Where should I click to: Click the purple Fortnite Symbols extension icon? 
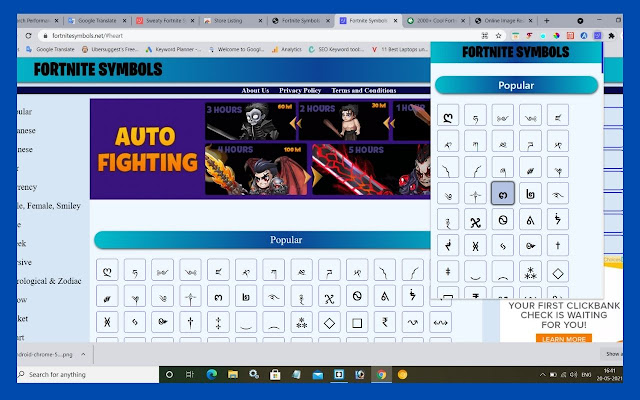[x=598, y=36]
